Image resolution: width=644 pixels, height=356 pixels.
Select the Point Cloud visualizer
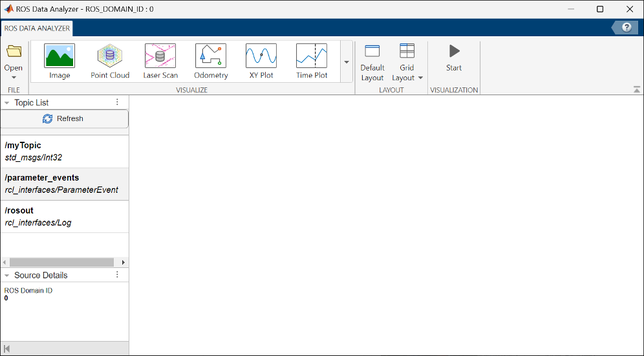coord(110,61)
